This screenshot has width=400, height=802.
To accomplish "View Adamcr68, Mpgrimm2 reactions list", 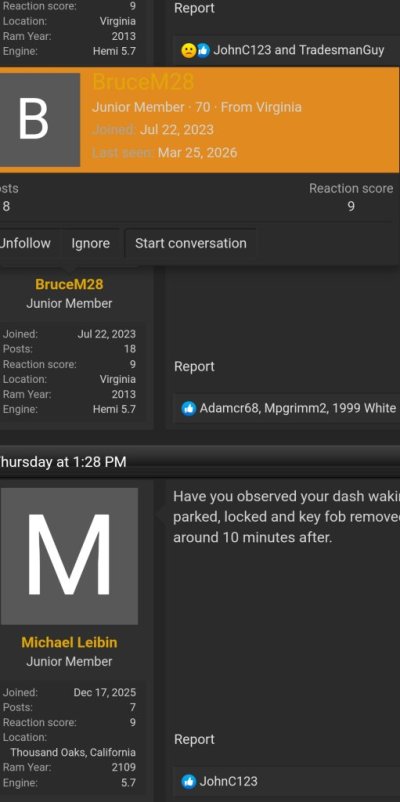I will tap(298, 408).
